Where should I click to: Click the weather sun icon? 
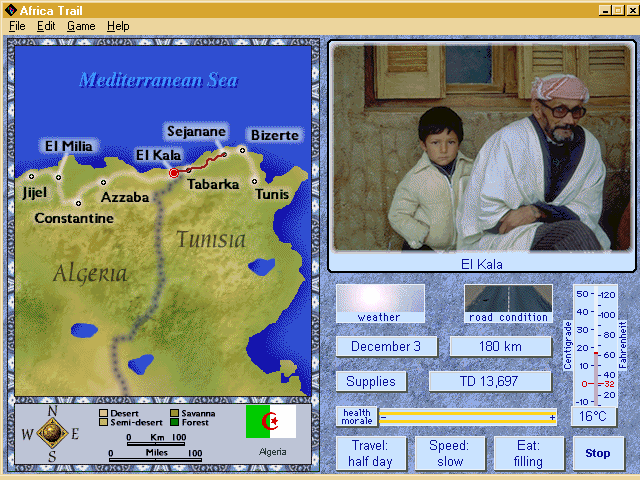click(380, 299)
